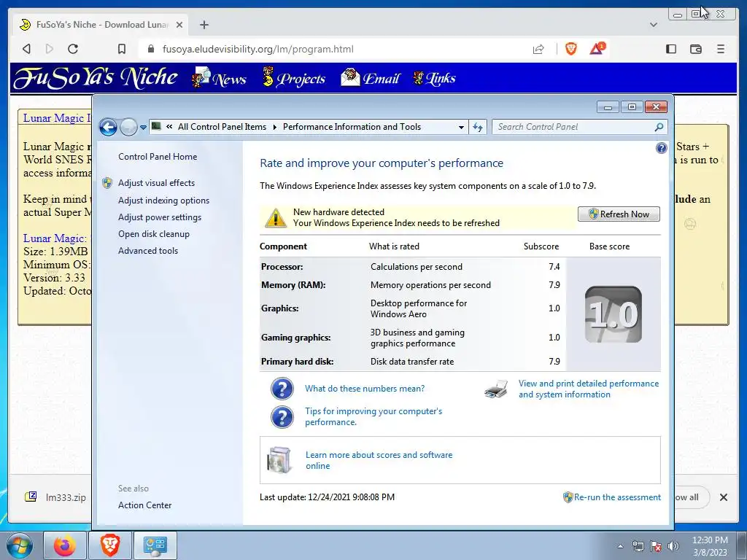Open the Brave Wallet icon

tap(695, 49)
